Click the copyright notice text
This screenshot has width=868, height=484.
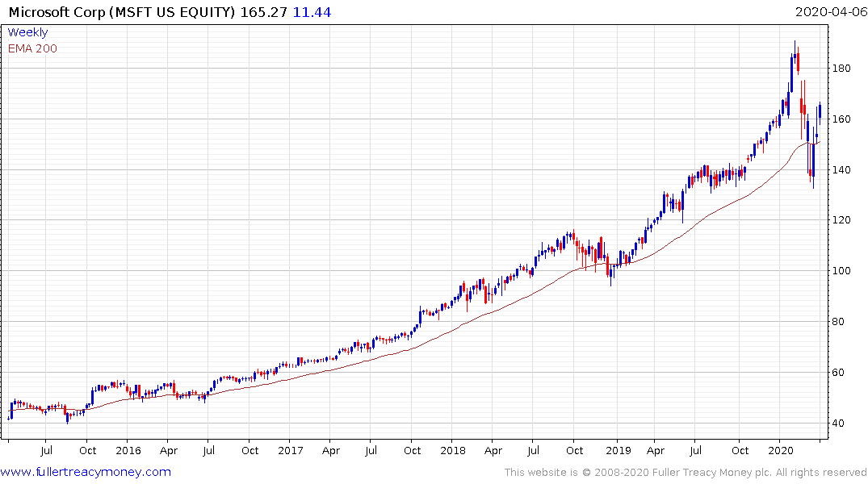[x=686, y=473]
